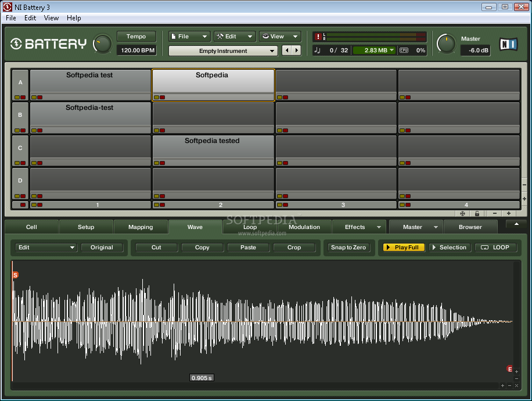This screenshot has width=532, height=401.
Task: Remove a matrix row with side minus
Action: coord(524,185)
